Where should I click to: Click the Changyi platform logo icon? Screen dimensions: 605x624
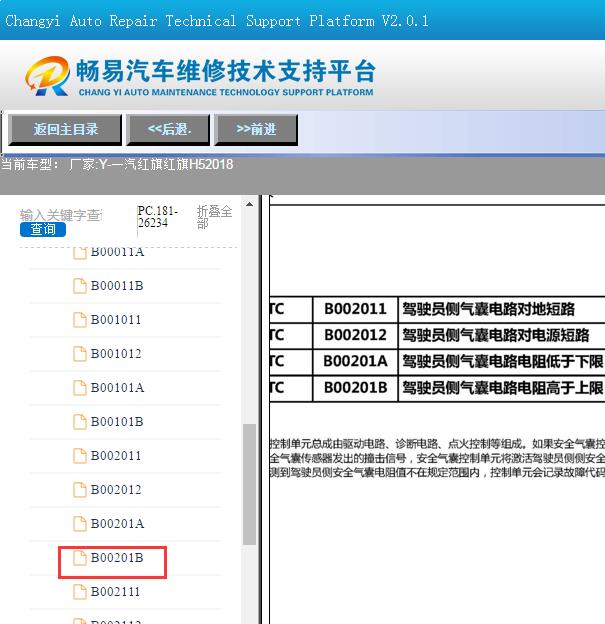[x=47, y=76]
